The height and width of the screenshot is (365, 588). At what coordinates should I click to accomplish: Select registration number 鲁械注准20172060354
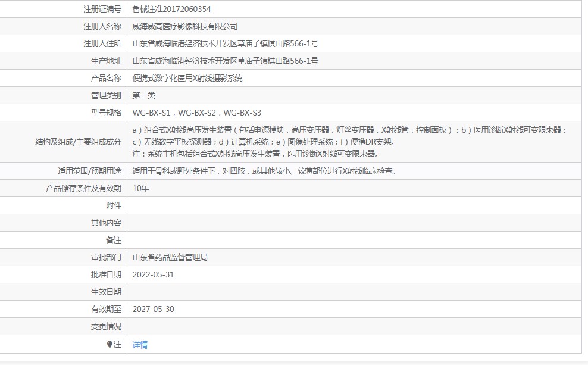point(171,9)
